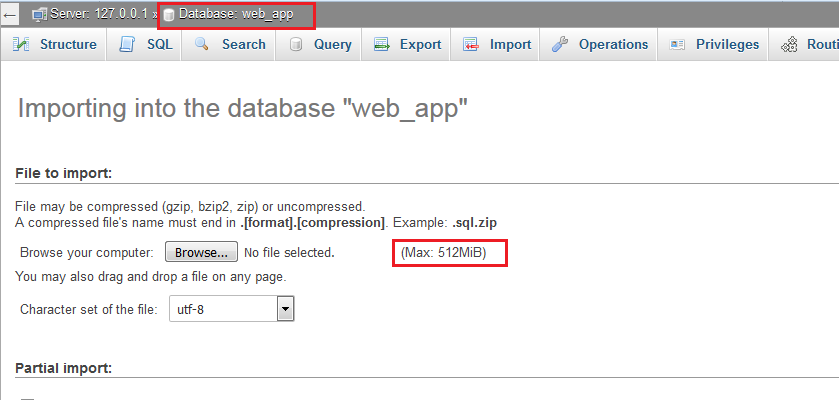Image resolution: width=839 pixels, height=400 pixels.
Task: Click the server computer icon in breadcrumb
Action: (x=40, y=15)
